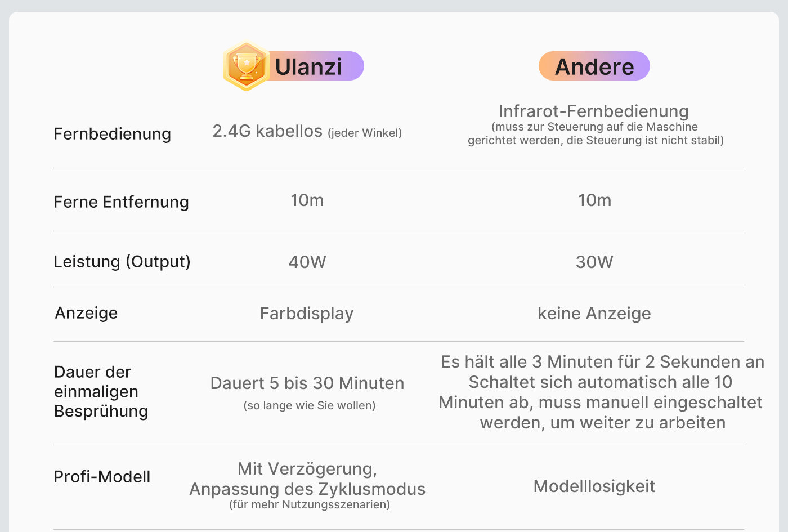
Task: Select the Profi-Modell row label
Action: point(102,477)
